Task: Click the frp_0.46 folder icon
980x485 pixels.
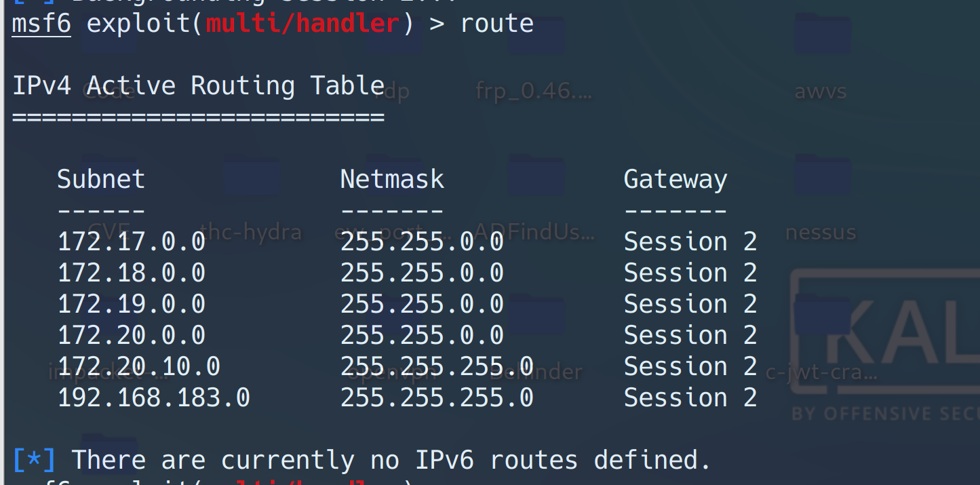Action: coord(536,37)
